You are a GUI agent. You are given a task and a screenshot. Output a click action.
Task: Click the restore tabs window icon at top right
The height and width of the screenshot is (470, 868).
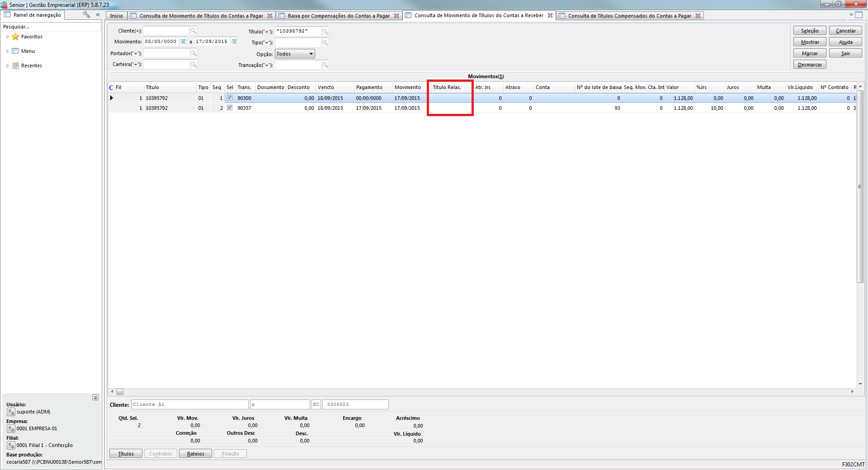pyautogui.click(x=859, y=15)
